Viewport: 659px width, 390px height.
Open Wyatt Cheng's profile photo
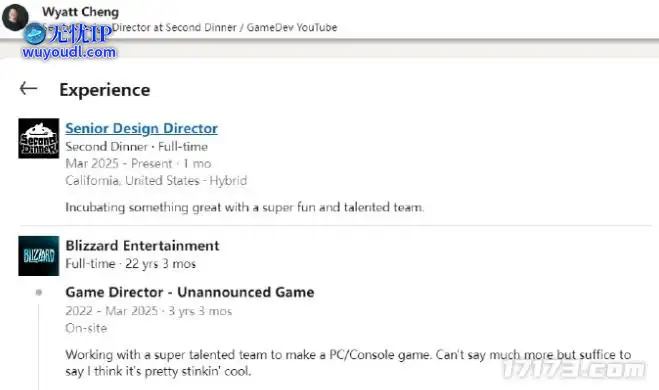click(x=15, y=17)
